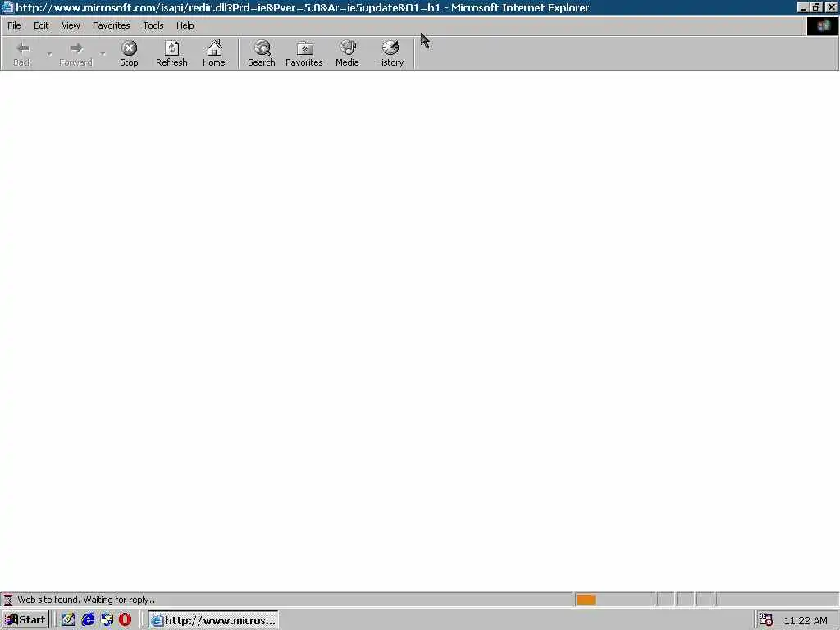
Task: Open the View menu
Action: pos(71,25)
